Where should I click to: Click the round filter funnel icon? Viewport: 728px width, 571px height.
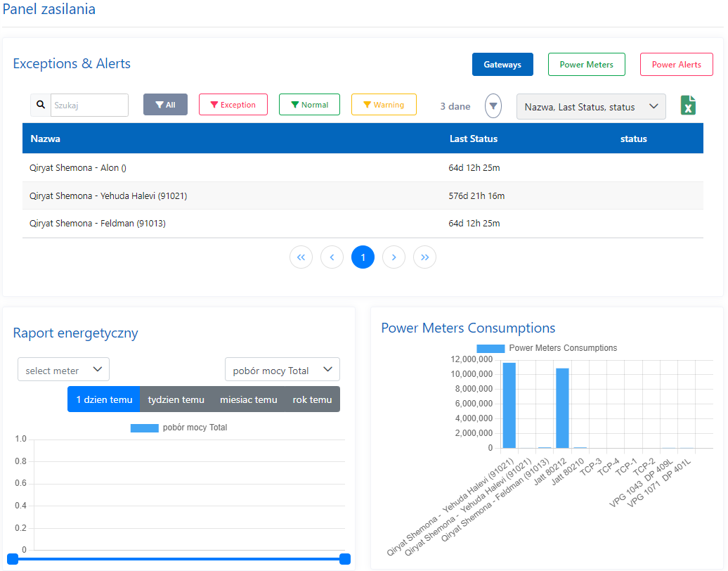point(493,106)
